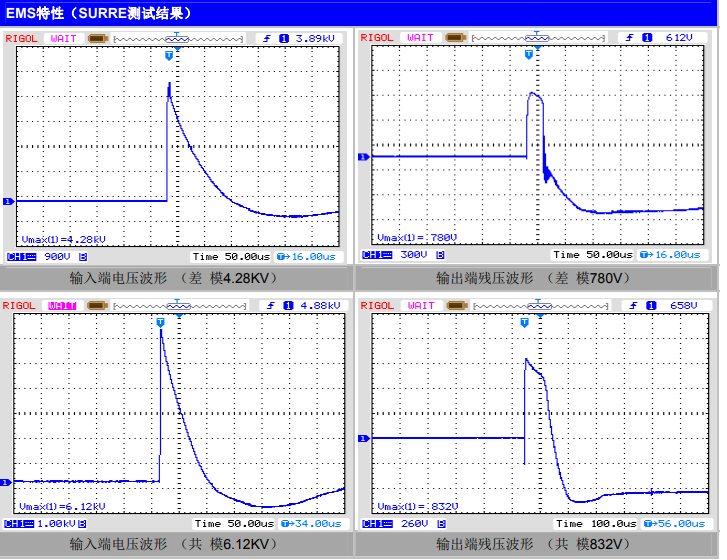727x560 pixels.
Task: Click the Vmax(1)=780V measurement
Action: pos(417,238)
